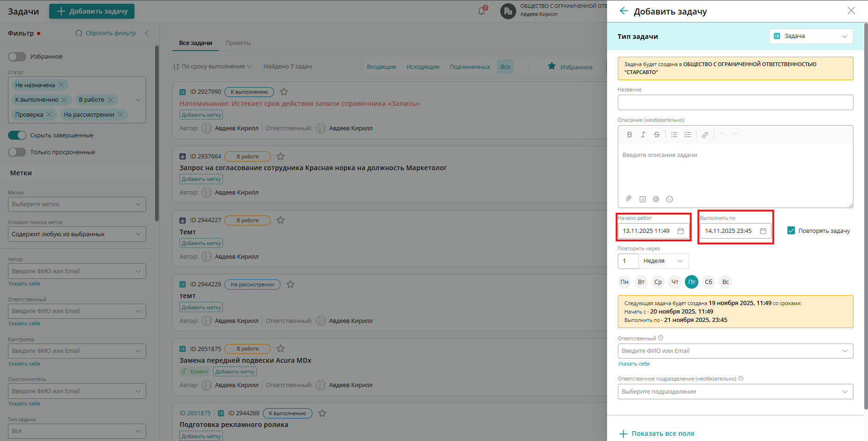Turn off Скрыть завершенные switch
The width and height of the screenshot is (868, 441).
tap(17, 135)
